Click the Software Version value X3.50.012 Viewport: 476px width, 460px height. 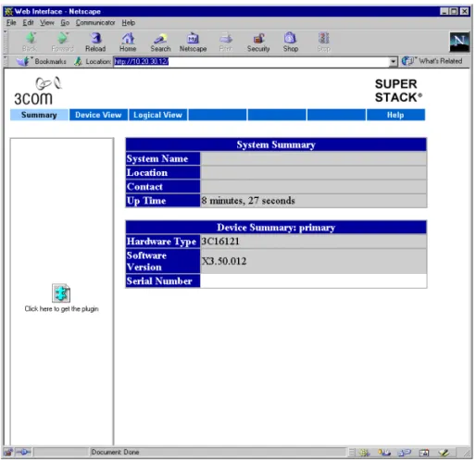pos(224,261)
